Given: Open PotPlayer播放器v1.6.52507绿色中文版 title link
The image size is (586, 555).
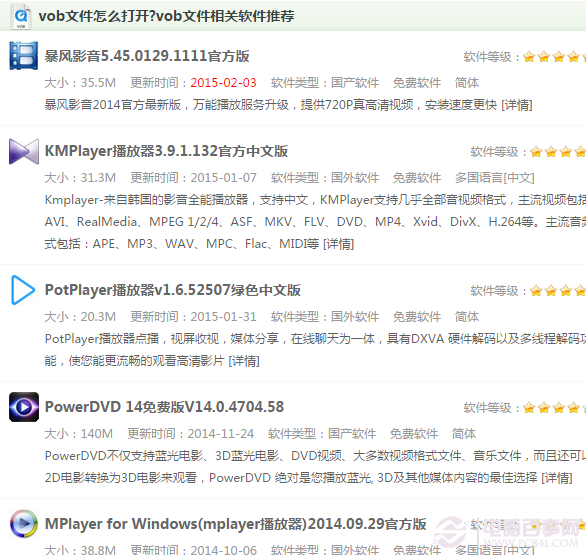Looking at the screenshot, I should tap(172, 290).
